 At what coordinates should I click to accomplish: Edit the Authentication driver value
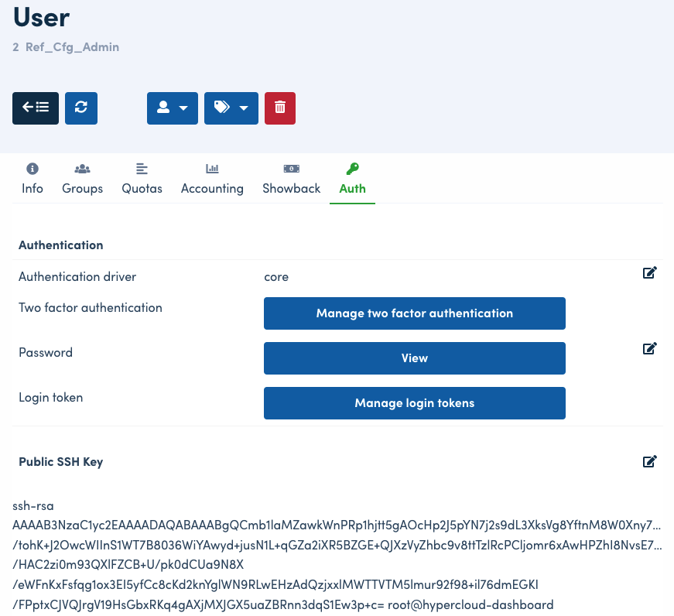[650, 272]
